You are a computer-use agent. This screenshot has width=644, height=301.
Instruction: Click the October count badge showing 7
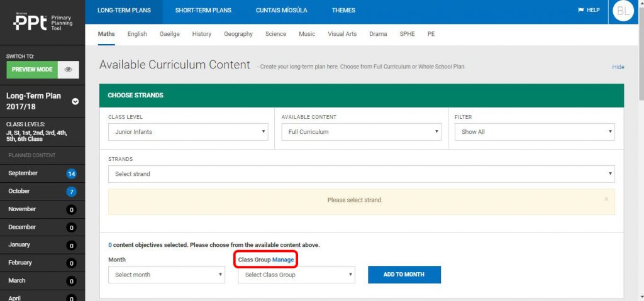tap(71, 191)
